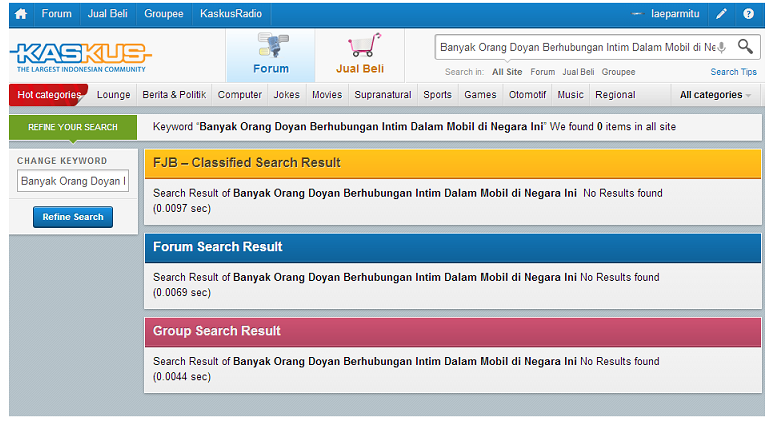This screenshot has width=775, height=427.
Task: Click 'We found 0 items in all site' text
Action: pos(613,127)
